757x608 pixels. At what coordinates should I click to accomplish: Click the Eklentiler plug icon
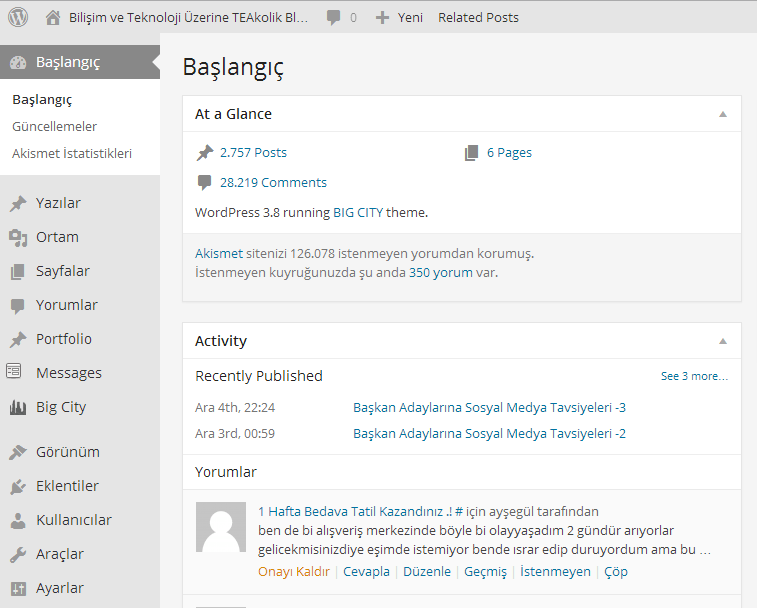18,486
